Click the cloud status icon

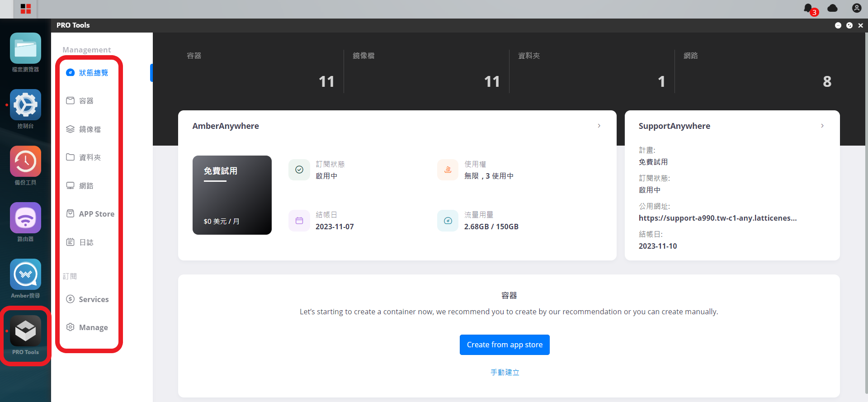pos(832,8)
